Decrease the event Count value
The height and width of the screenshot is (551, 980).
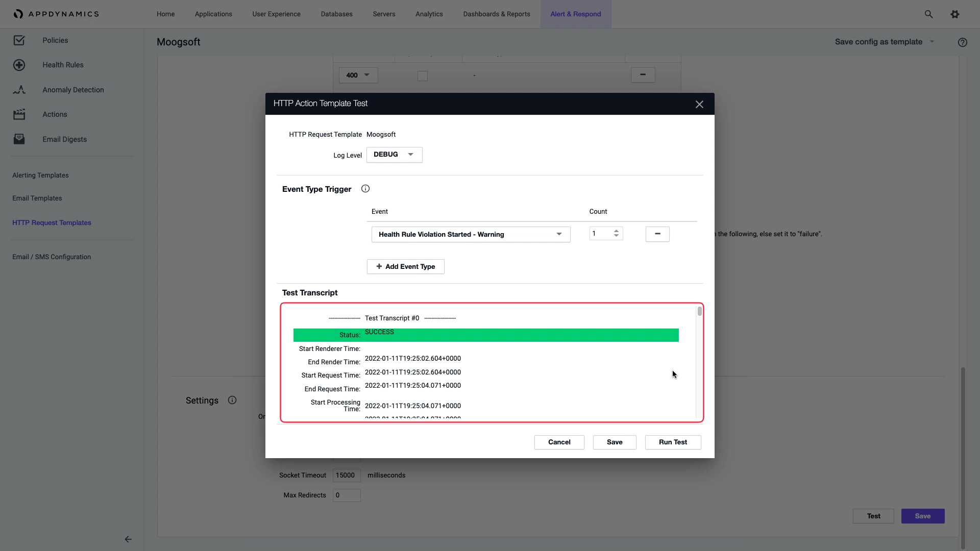coord(617,236)
